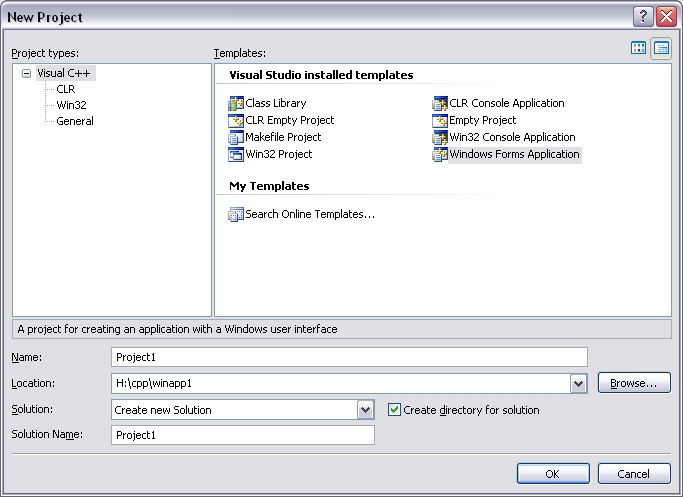The width and height of the screenshot is (683, 497).
Task: Choose the CLR Empty Project icon
Action: point(237,120)
